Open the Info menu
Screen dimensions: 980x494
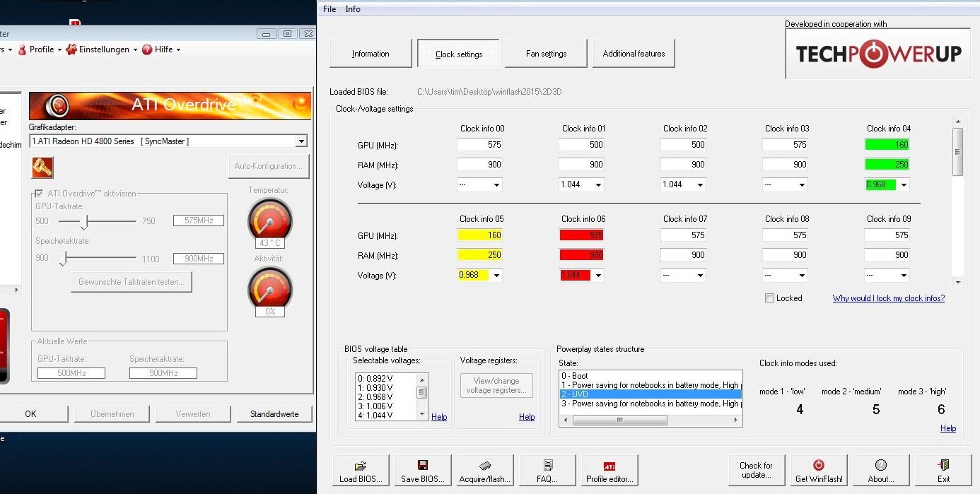pyautogui.click(x=353, y=9)
